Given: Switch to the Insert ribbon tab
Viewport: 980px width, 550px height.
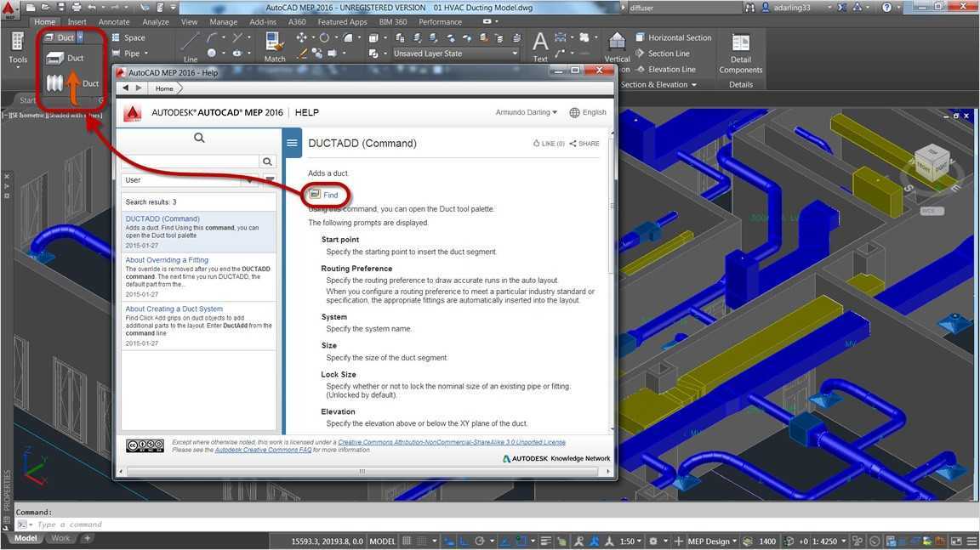Looking at the screenshot, I should (x=77, y=22).
